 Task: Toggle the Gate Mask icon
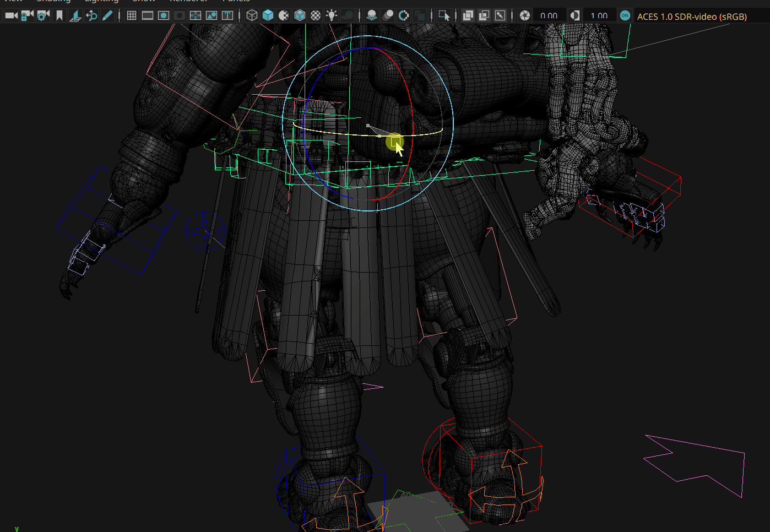click(x=180, y=15)
